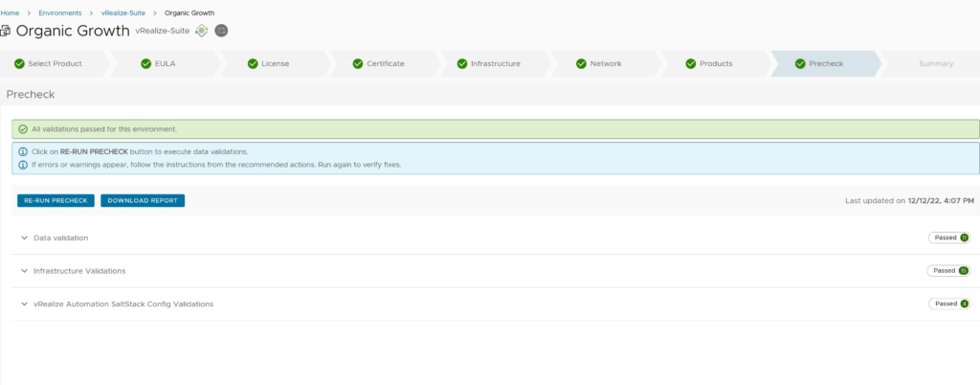The width and height of the screenshot is (980, 385).
Task: Click the Data validation count badge 11
Action: click(964, 238)
